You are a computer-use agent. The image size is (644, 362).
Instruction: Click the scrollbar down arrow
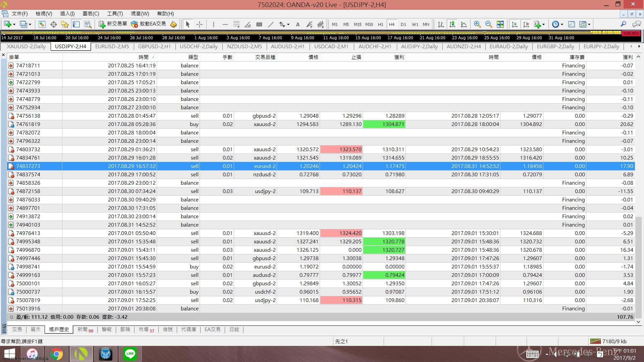tap(638, 322)
